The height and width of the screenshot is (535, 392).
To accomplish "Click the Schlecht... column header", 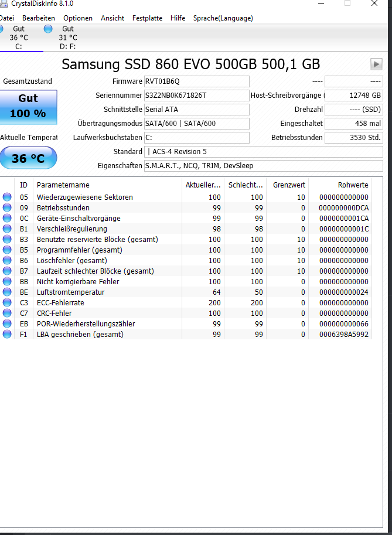I will [x=246, y=185].
